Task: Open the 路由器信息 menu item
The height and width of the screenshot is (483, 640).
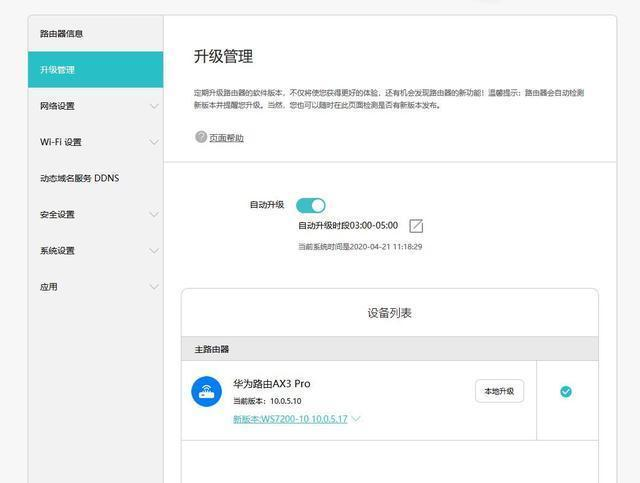Action: point(96,34)
